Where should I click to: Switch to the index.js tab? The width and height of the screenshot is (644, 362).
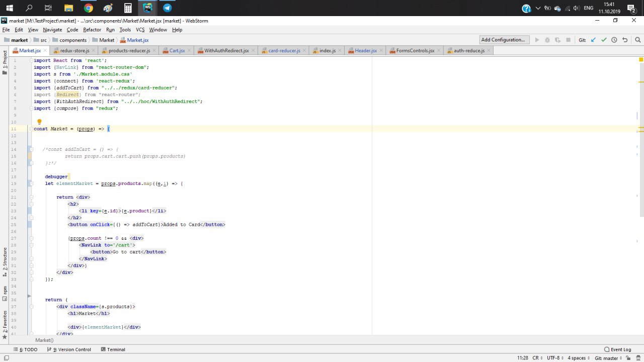pos(328,51)
